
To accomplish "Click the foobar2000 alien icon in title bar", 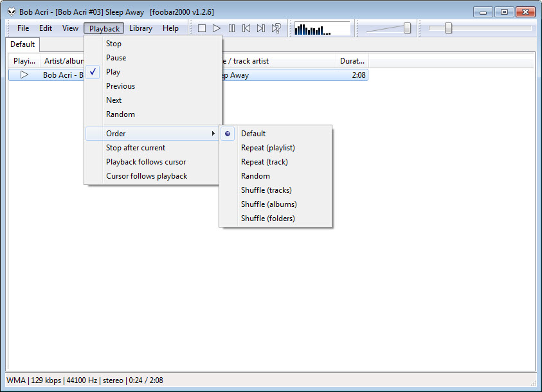I will point(12,12).
